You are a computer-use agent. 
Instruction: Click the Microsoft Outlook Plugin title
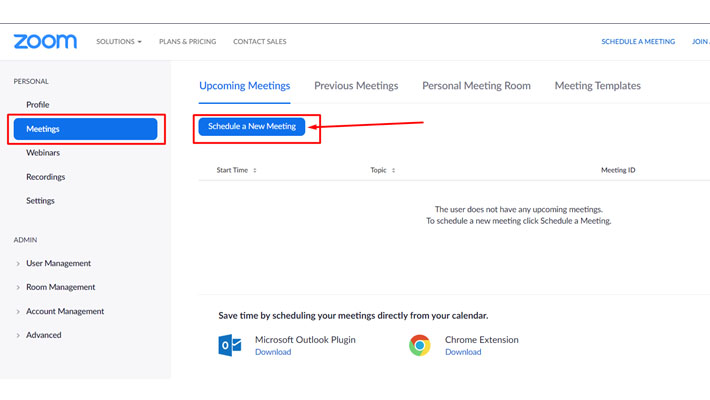click(x=305, y=340)
